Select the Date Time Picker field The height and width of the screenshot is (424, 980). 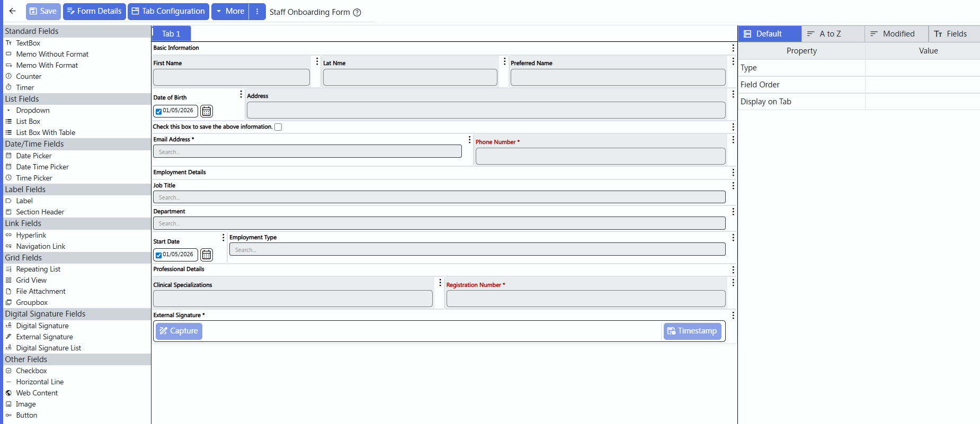point(42,167)
